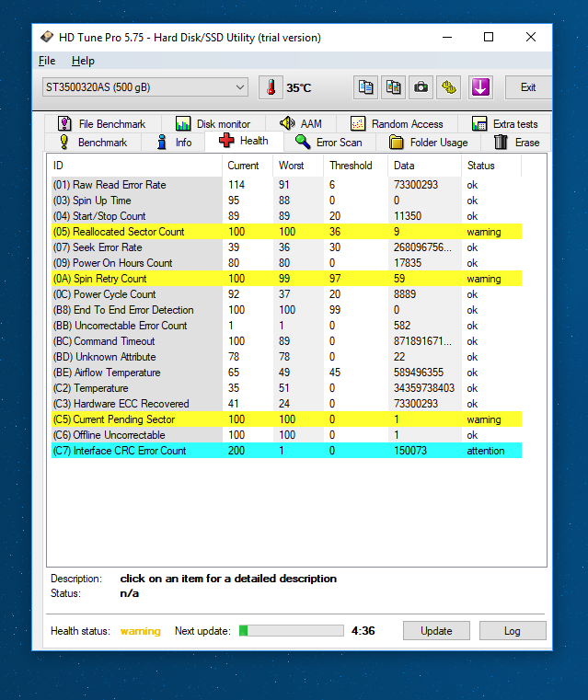The image size is (588, 700).
Task: Click the data value 34359738403
Action: (423, 388)
